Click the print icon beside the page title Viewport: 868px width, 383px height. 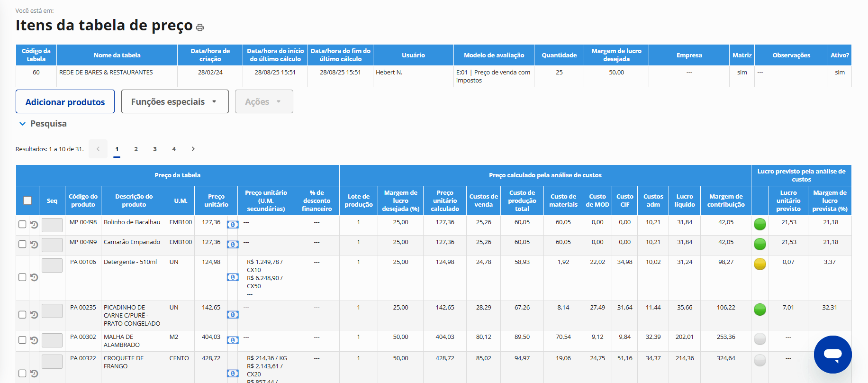click(200, 27)
